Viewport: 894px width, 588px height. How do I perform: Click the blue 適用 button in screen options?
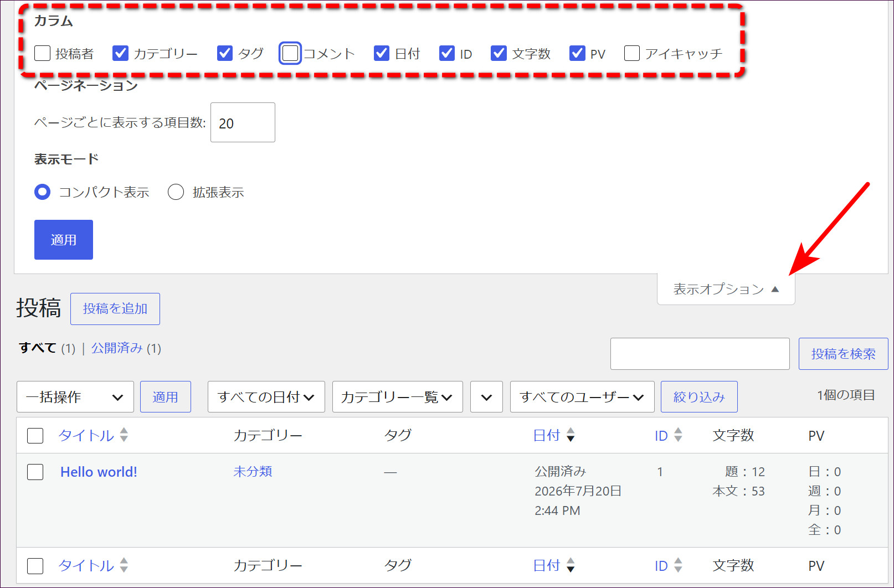pyautogui.click(x=64, y=240)
